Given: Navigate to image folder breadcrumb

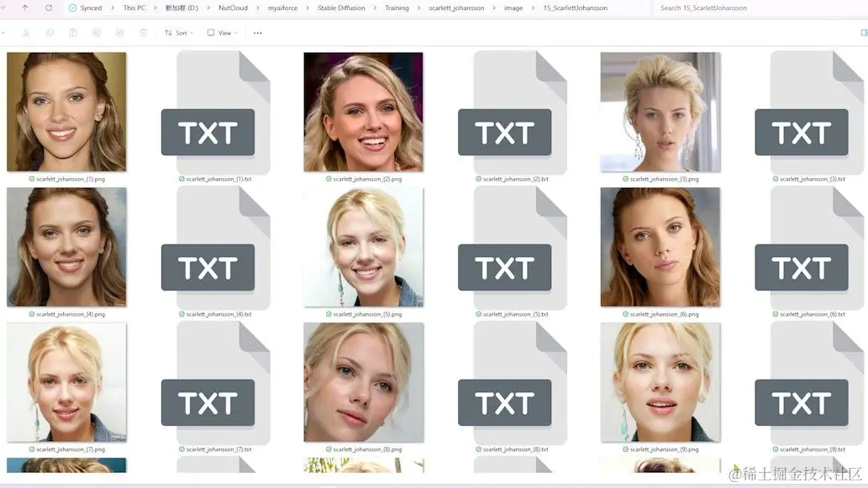Looking at the screenshot, I should click(513, 8).
